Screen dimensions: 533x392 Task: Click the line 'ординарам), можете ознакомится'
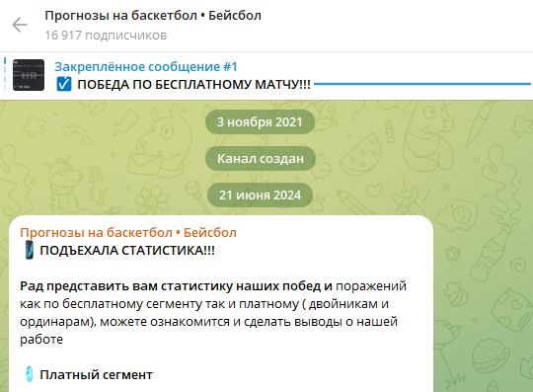click(x=124, y=322)
